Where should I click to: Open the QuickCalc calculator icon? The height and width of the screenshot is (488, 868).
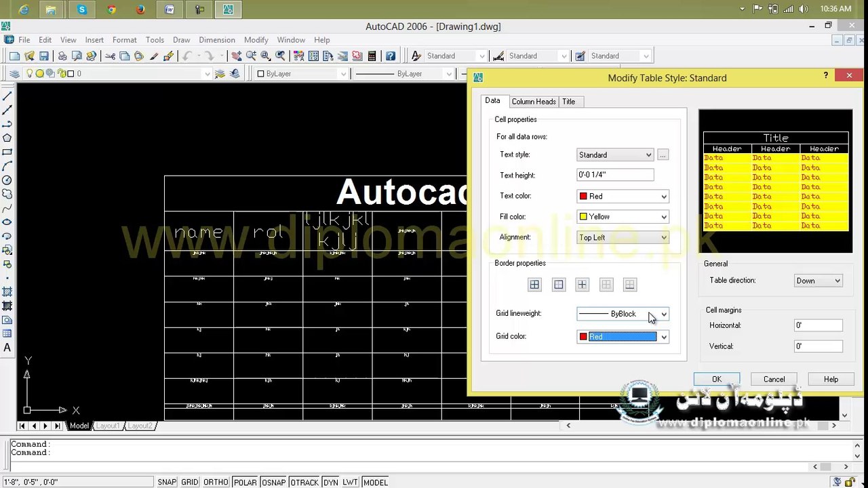coord(372,56)
